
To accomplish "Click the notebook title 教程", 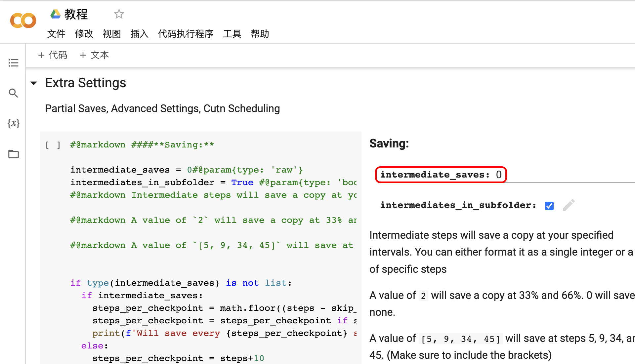I will coord(76,14).
